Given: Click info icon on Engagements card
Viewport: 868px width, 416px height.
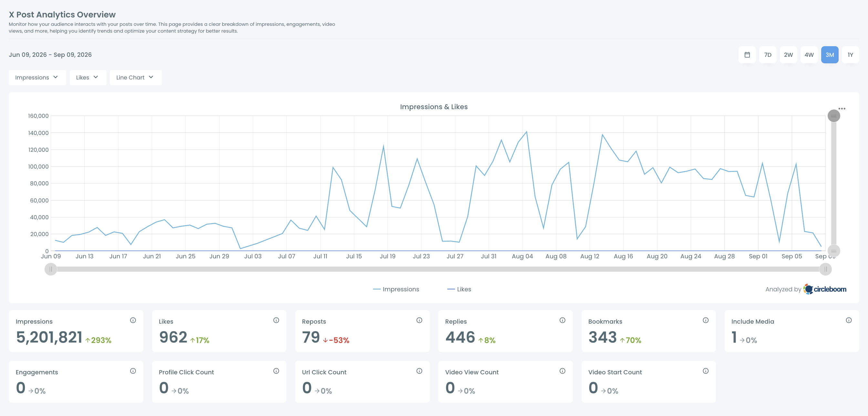Looking at the screenshot, I should click(133, 371).
